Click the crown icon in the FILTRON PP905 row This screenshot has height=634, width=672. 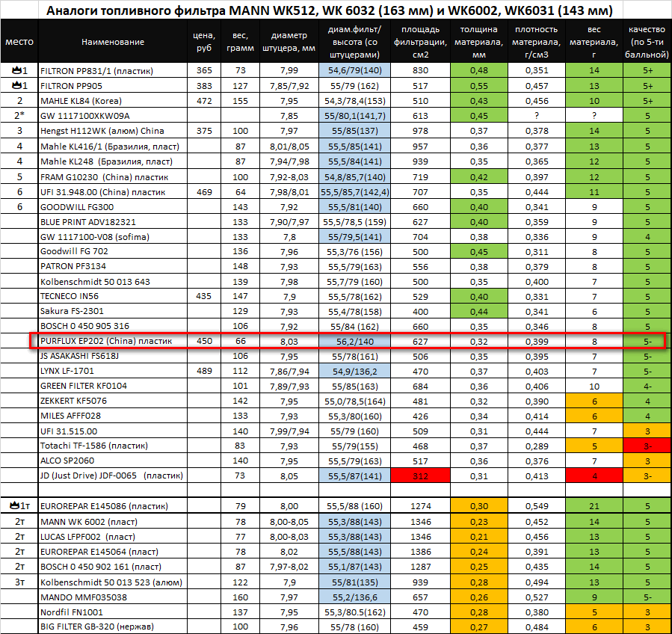click(16, 85)
